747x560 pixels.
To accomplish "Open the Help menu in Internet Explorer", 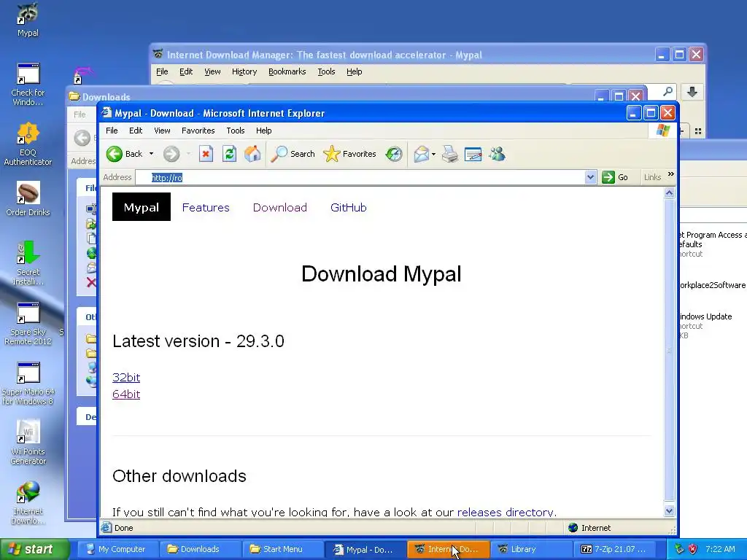I will click(x=263, y=131).
